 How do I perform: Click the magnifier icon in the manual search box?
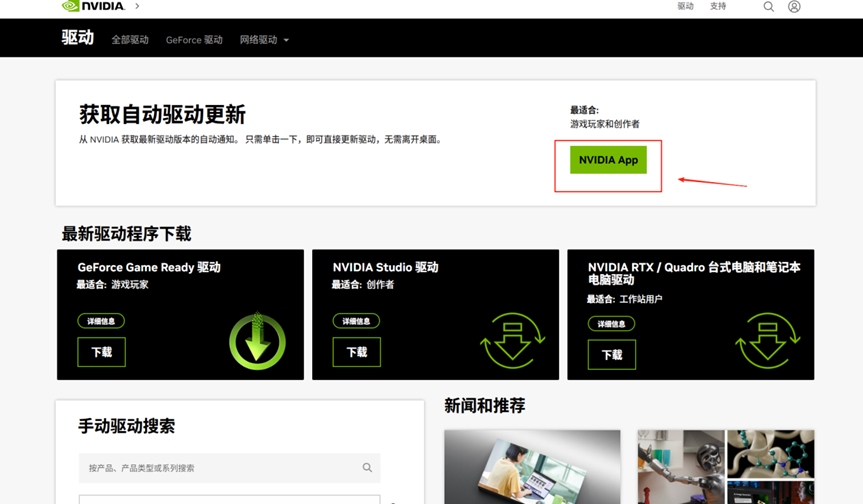367,468
